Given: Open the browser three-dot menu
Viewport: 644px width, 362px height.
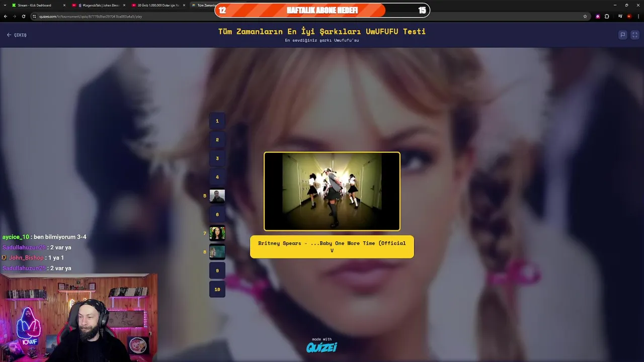Looking at the screenshot, I should (638, 16).
